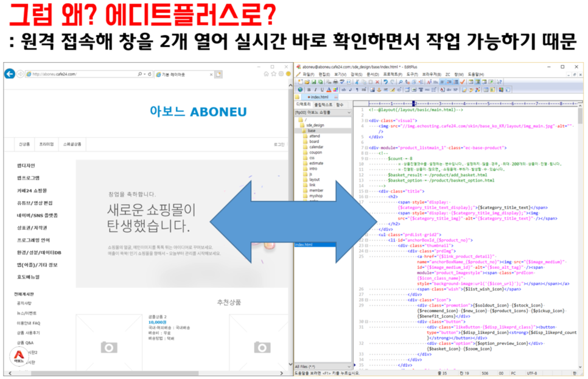Expand the All Files (*.*) filter dropdown
Image resolution: width=588 pixels, height=379 pixels.
pos(349,367)
